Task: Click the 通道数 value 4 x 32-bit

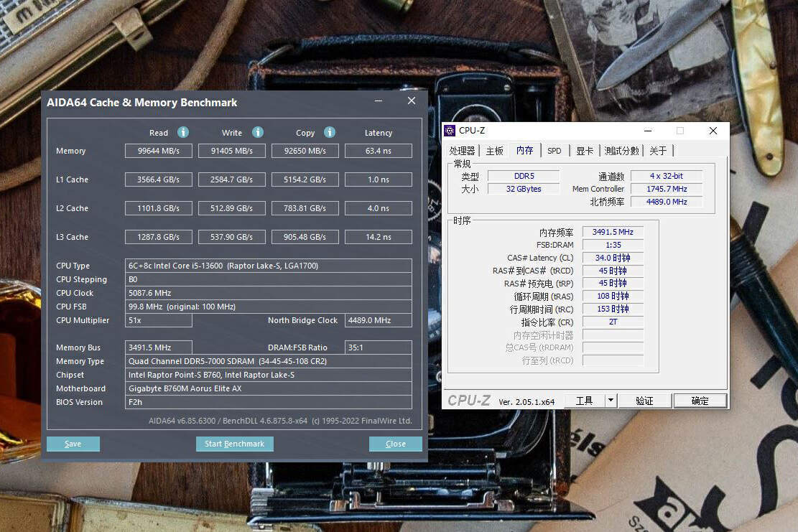Action: (x=667, y=176)
